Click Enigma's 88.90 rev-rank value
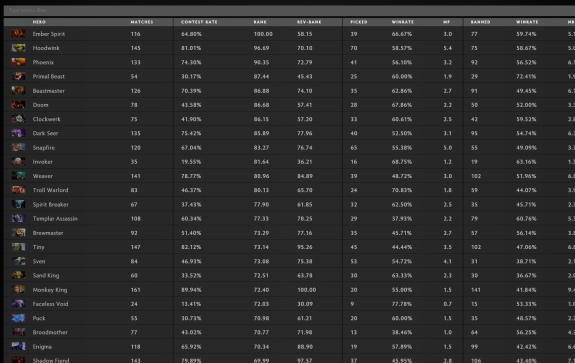Screen dimensions: 575x363 (x=305, y=347)
